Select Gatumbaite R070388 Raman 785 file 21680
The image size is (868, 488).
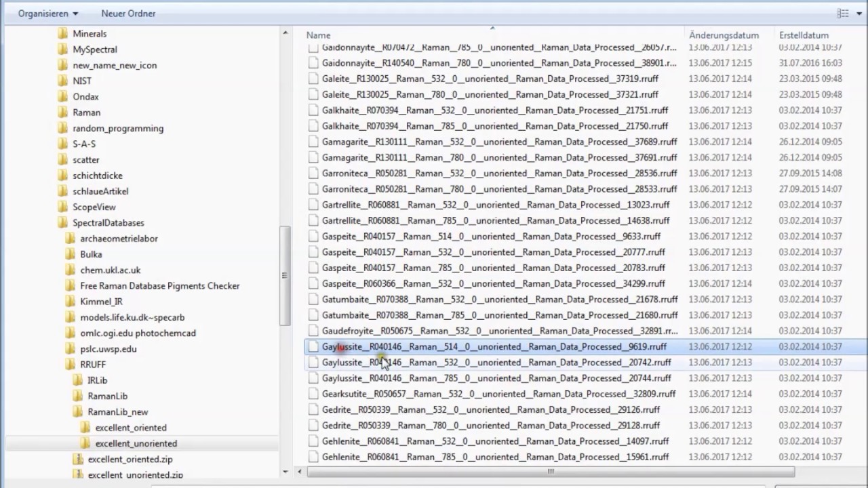click(500, 315)
